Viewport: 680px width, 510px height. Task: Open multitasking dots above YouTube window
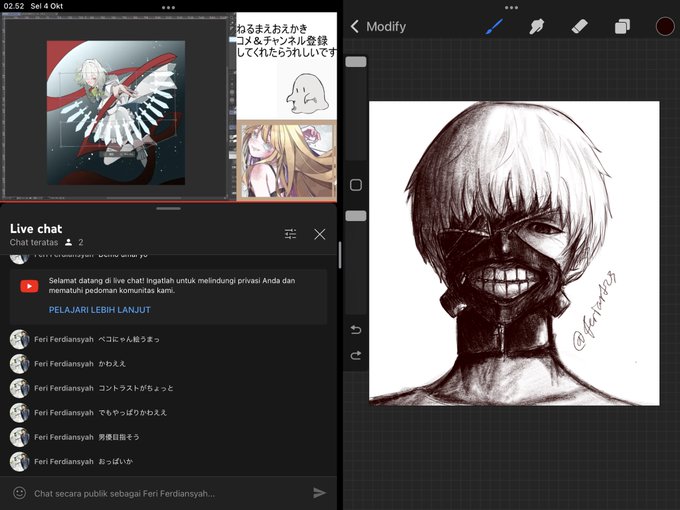(168, 7)
